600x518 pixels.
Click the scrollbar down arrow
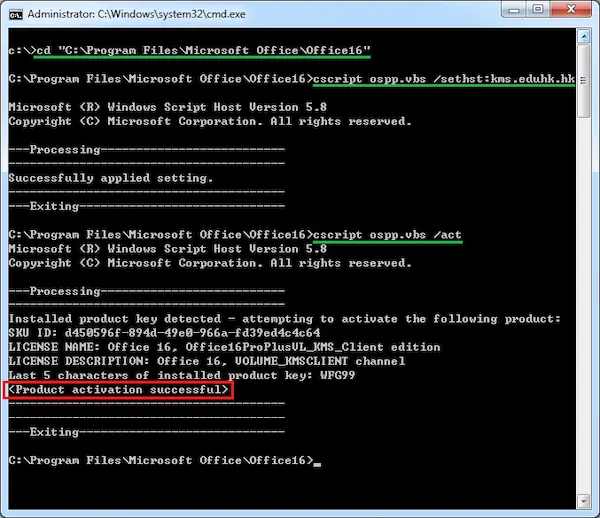pos(584,500)
